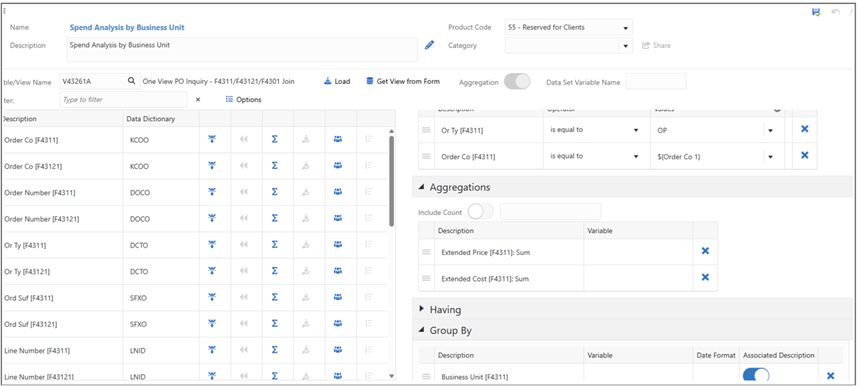
Task: Select the Ord Suf [F4311] row text
Action: click(29, 298)
